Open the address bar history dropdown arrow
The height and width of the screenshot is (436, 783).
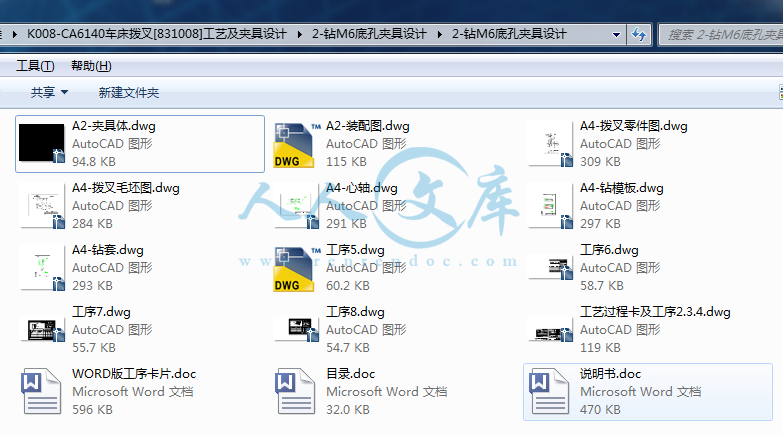(616, 35)
